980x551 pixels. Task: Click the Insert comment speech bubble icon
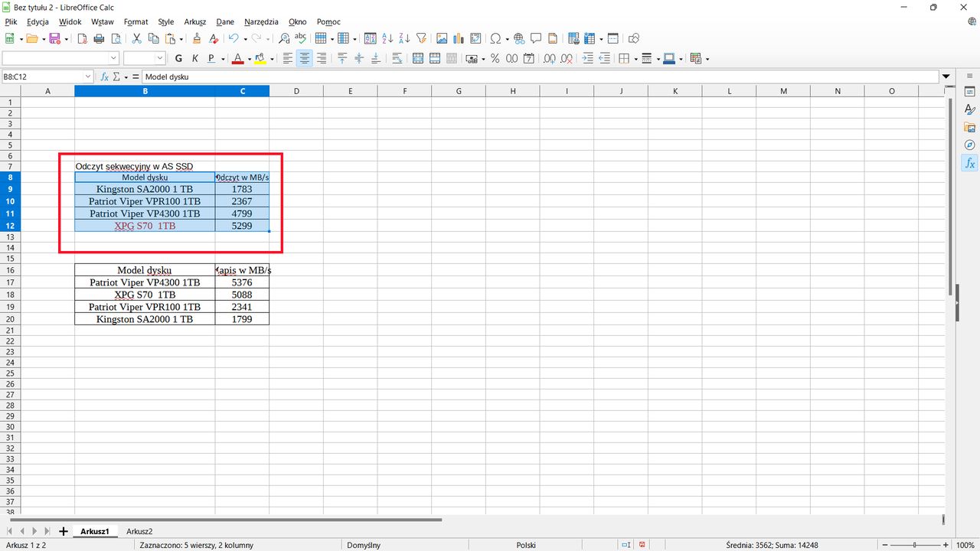click(x=536, y=38)
